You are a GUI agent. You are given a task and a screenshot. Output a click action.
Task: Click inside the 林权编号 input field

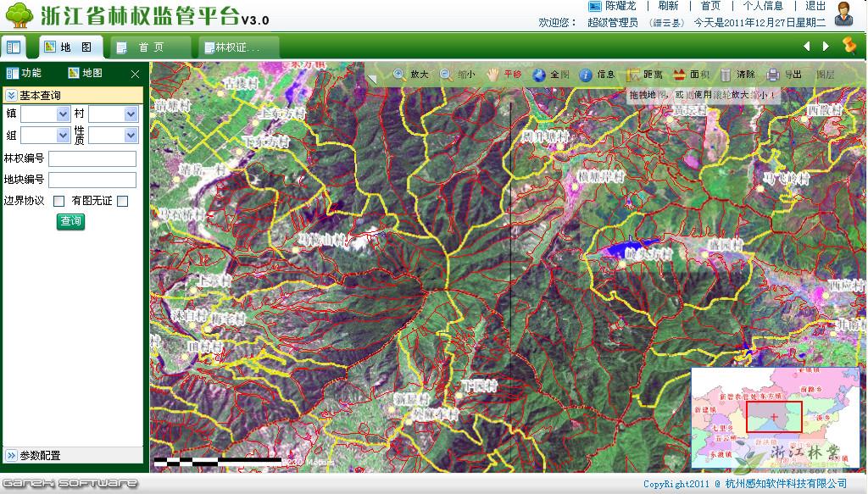(92, 158)
